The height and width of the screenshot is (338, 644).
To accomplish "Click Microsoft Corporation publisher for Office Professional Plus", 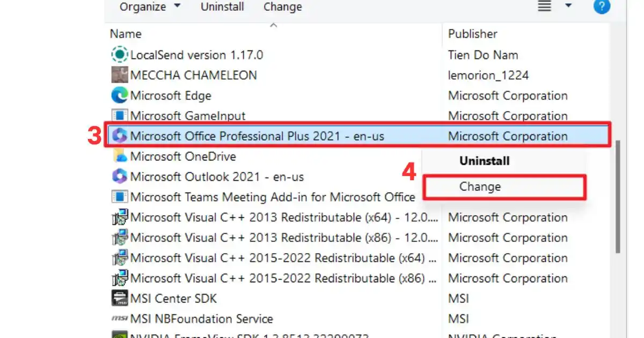I will coord(508,136).
